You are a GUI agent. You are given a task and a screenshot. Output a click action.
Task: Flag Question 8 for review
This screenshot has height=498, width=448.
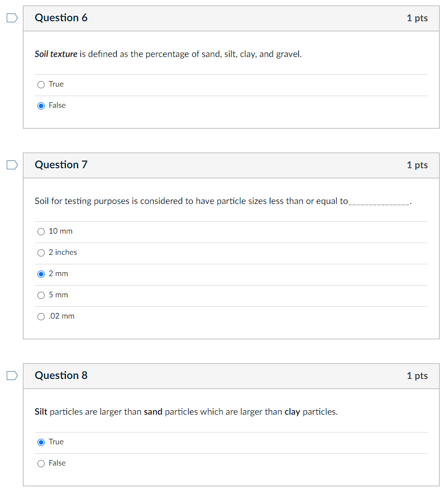pyautogui.click(x=12, y=376)
